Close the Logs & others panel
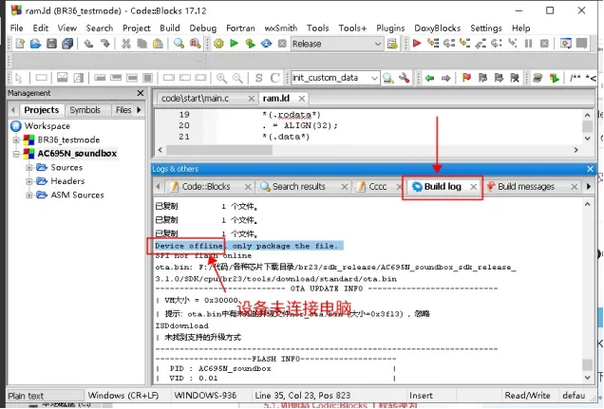Viewport: 604px width, 409px height. (590, 169)
